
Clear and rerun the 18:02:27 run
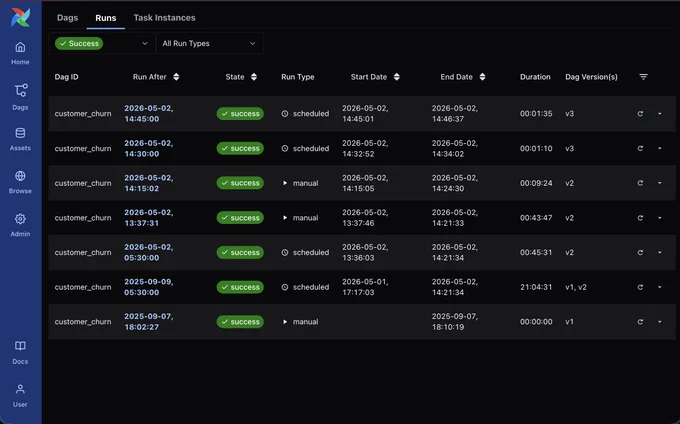[640, 322]
